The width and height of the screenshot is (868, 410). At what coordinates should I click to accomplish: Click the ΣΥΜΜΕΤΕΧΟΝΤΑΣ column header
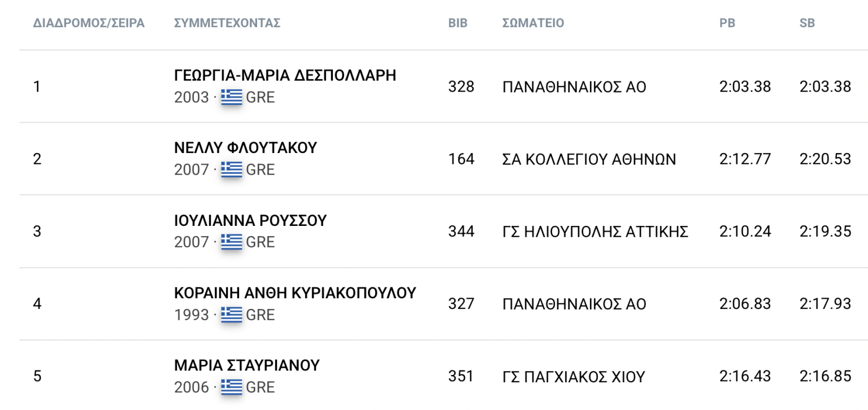pos(227,23)
